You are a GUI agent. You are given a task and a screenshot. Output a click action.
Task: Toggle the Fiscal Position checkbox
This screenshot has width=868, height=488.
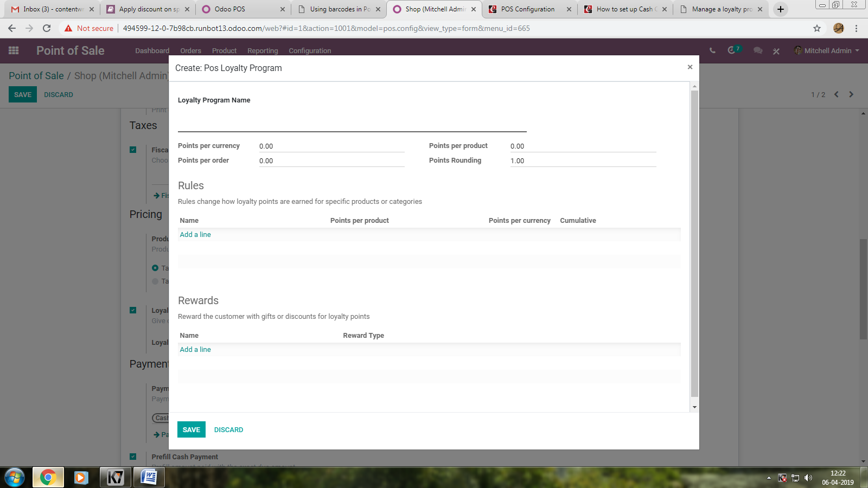pos(133,150)
